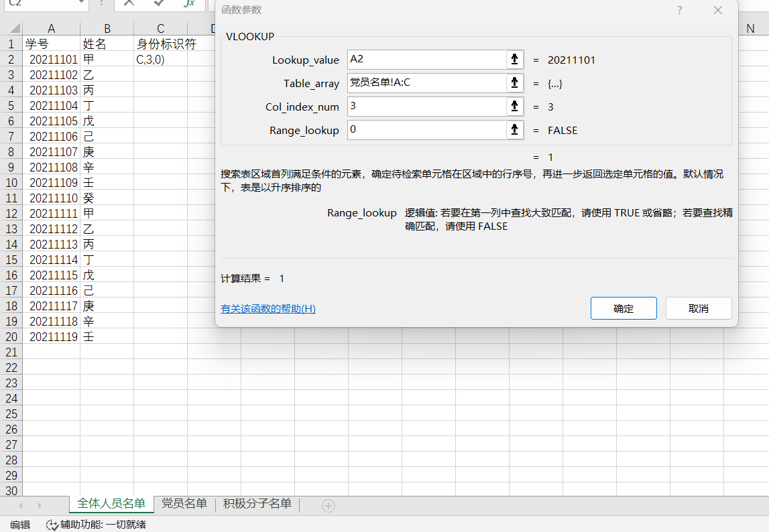Select column N header
This screenshot has width=769, height=532.
[x=750, y=28]
